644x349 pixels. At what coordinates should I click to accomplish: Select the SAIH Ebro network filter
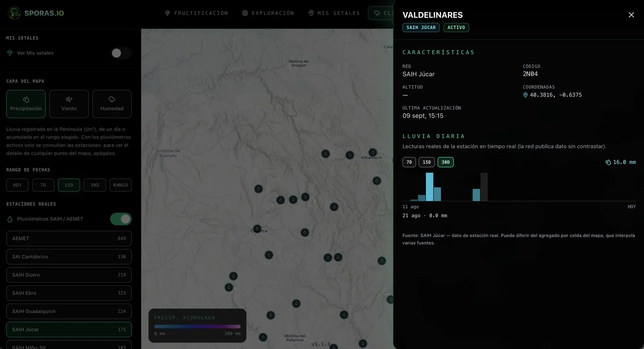click(69, 293)
